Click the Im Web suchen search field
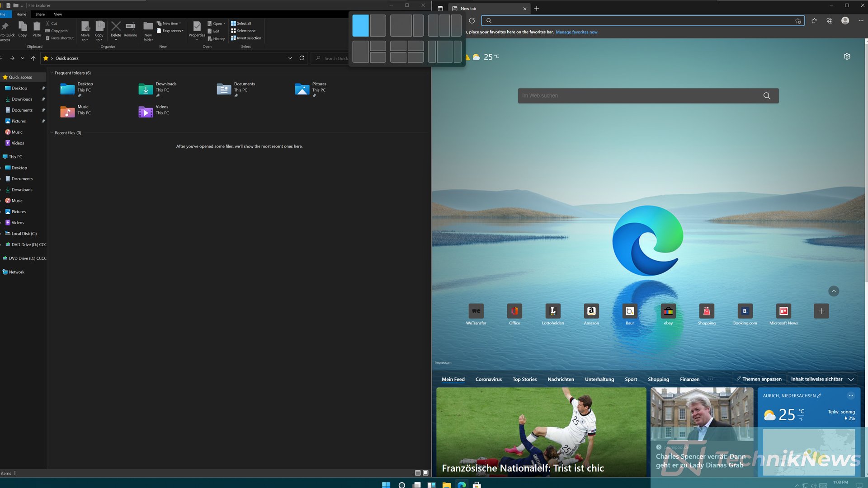This screenshot has height=488, width=868. point(648,96)
